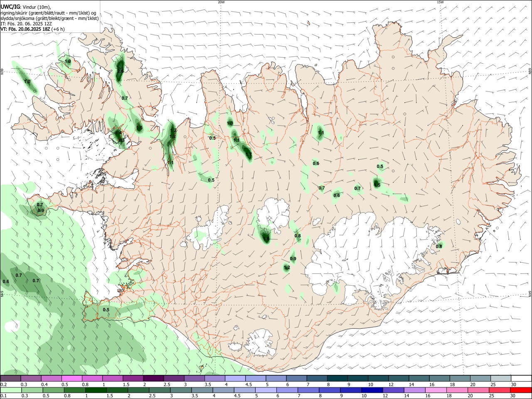Pick the darkest green rain swatch between 1 and 1.5

[x=96, y=390]
